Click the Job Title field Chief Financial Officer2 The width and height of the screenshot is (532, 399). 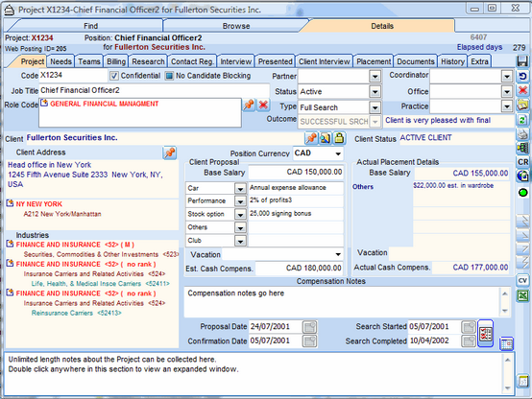click(x=155, y=90)
